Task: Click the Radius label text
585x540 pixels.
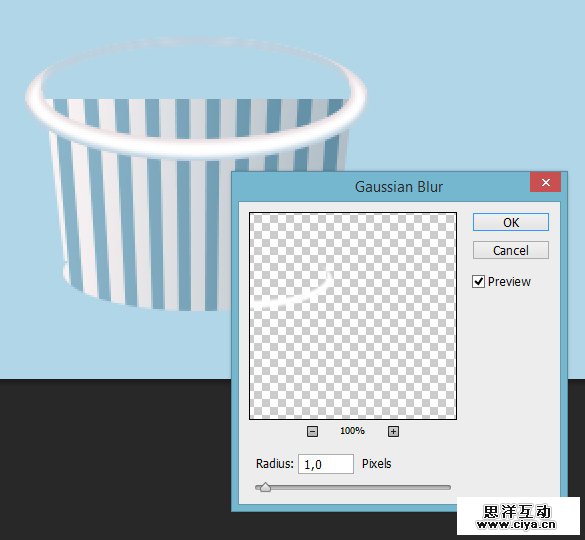Action: click(x=275, y=464)
